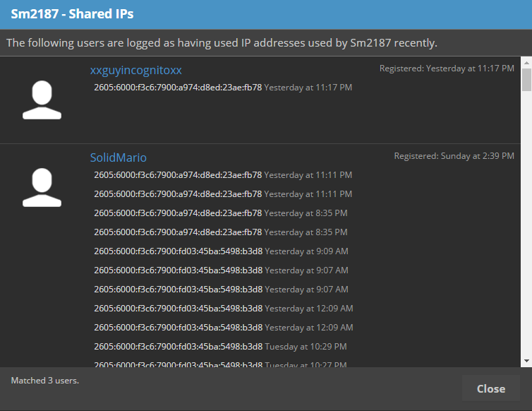Click the avatar icon for SolidMario

(42, 188)
